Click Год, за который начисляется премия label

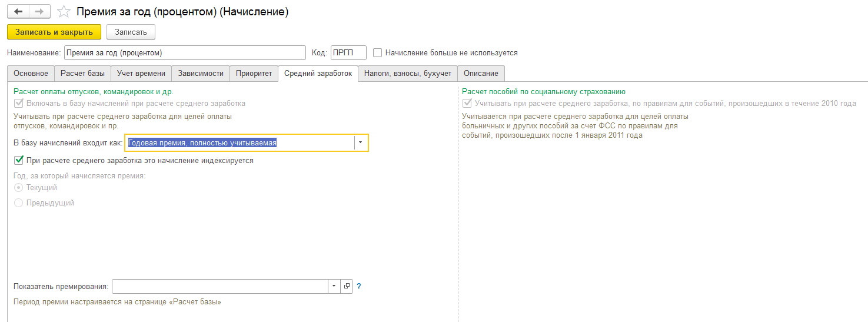pyautogui.click(x=79, y=175)
